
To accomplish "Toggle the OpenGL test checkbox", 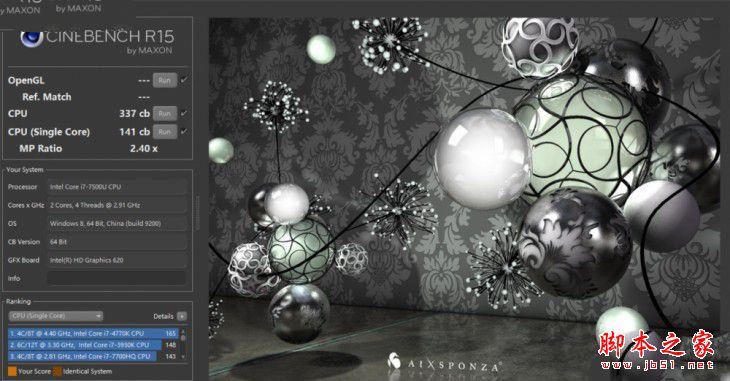I will click(184, 80).
